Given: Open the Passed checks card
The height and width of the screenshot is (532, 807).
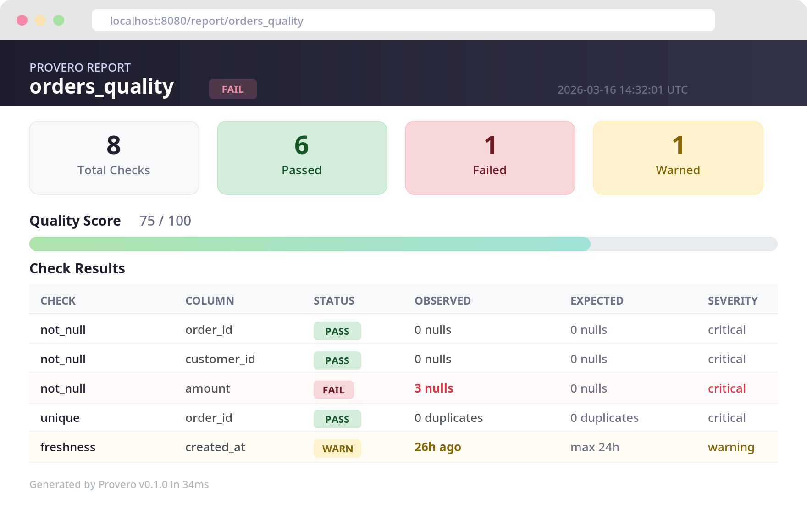Looking at the screenshot, I should point(302,157).
